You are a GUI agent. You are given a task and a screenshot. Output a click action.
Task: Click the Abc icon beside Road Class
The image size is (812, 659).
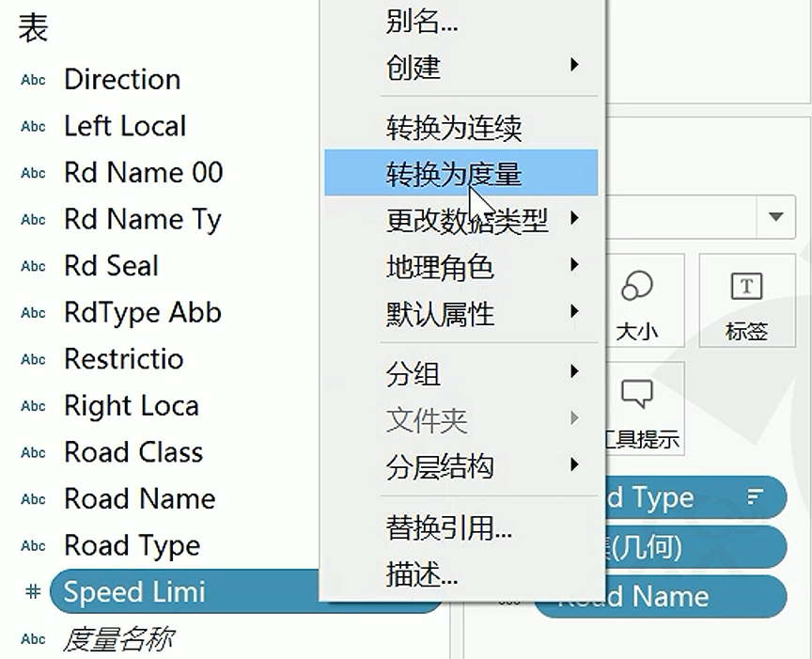(33, 452)
